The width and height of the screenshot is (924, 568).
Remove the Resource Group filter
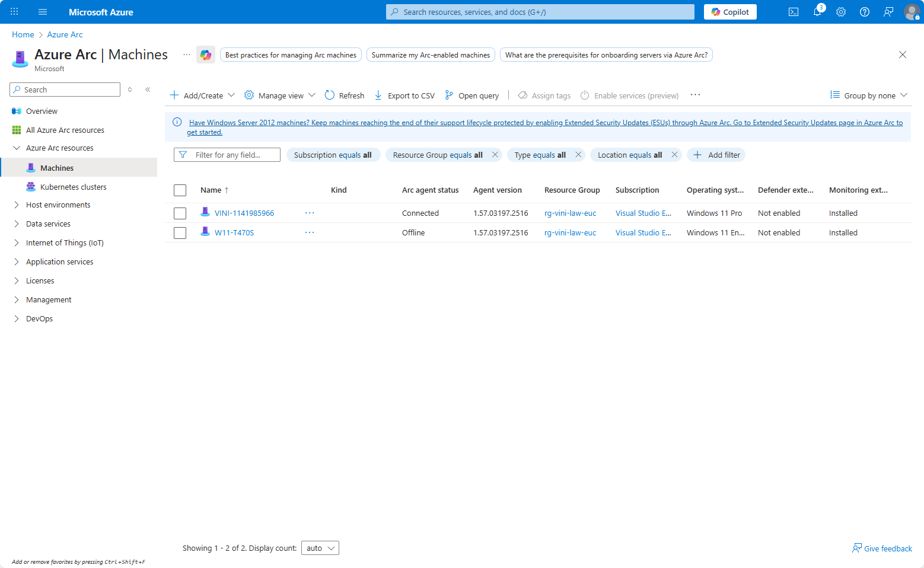(x=495, y=155)
